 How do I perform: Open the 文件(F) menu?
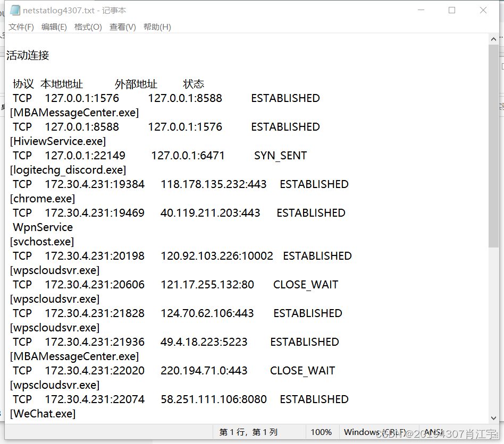pos(21,27)
